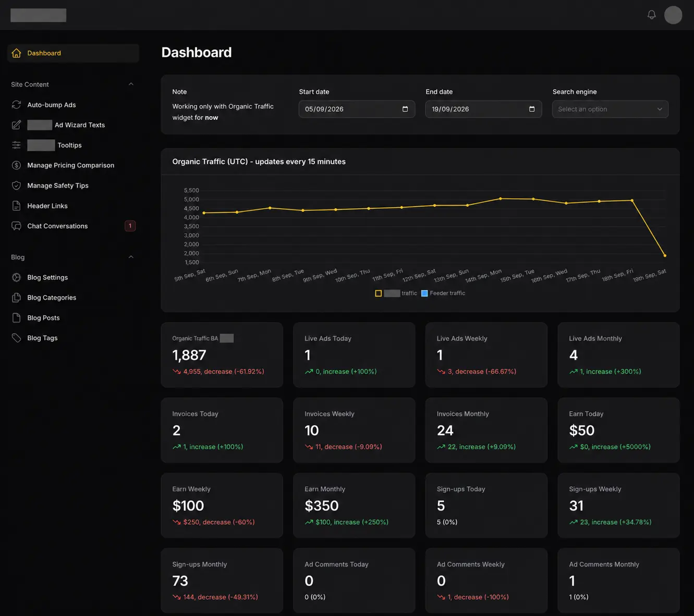
Task: Click the site logo in header
Action: point(38,15)
